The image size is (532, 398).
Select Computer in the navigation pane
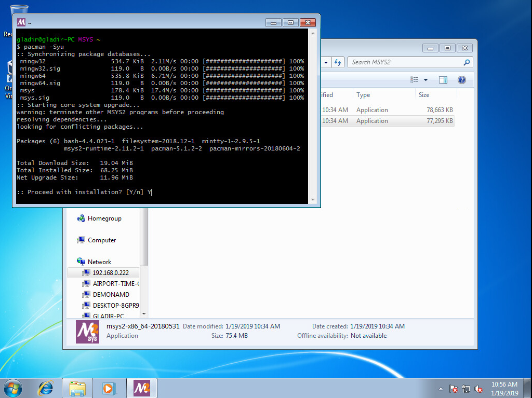[x=102, y=240]
